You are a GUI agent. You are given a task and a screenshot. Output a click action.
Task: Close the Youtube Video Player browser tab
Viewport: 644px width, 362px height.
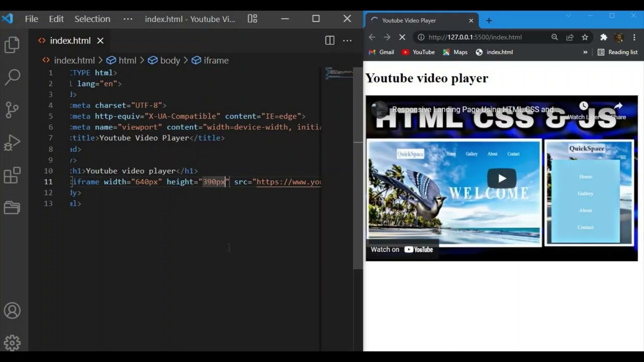pyautogui.click(x=471, y=21)
